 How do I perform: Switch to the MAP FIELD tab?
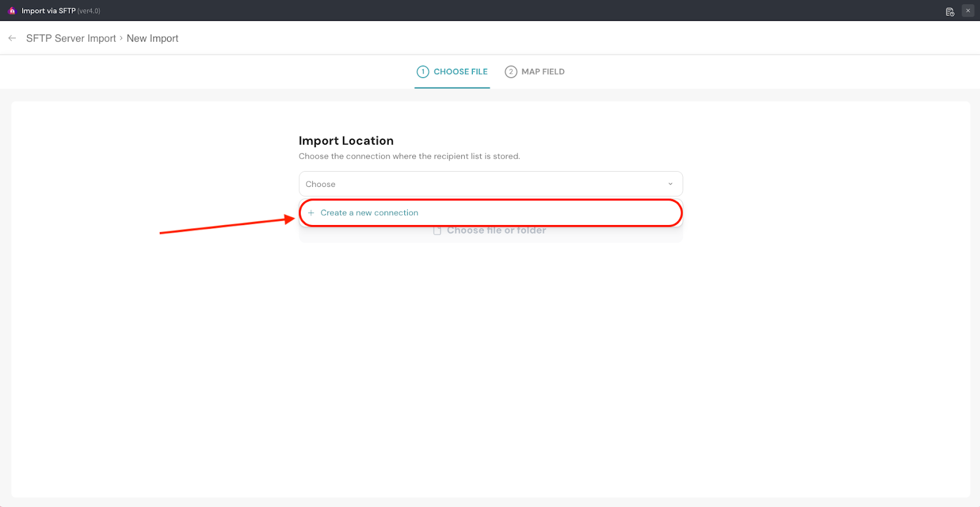click(543, 72)
